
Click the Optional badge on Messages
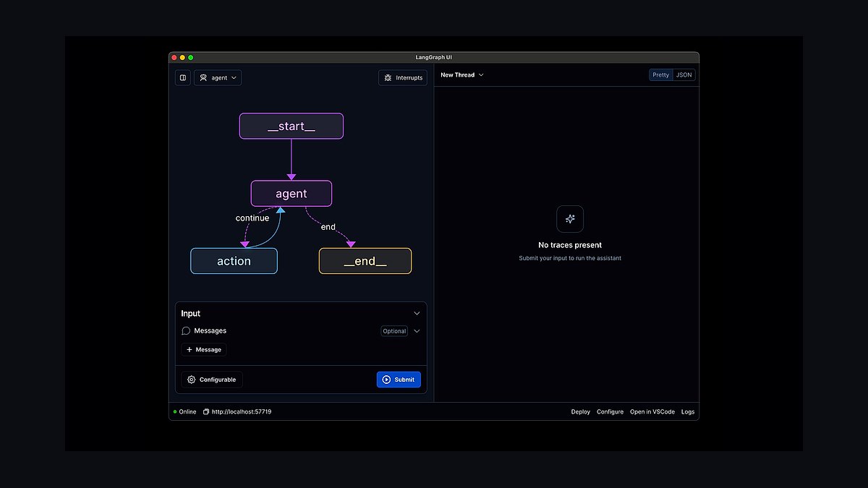(394, 331)
